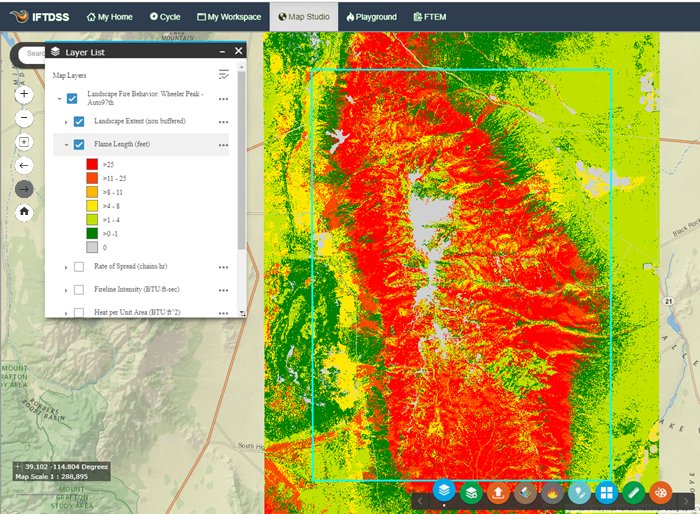This screenshot has width=700, height=514.
Task: Open options menu for Flame Length layer
Action: click(x=223, y=145)
